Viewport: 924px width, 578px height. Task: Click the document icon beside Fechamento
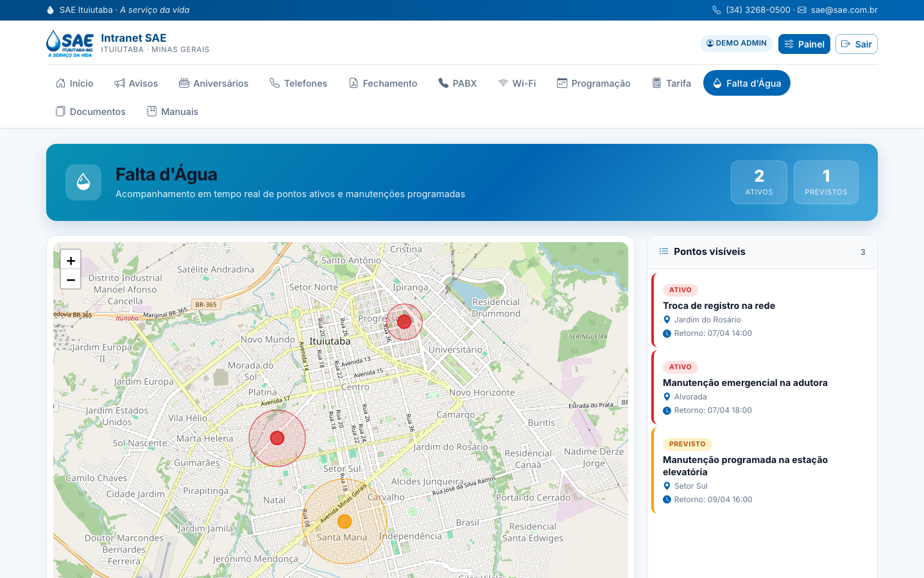(354, 83)
